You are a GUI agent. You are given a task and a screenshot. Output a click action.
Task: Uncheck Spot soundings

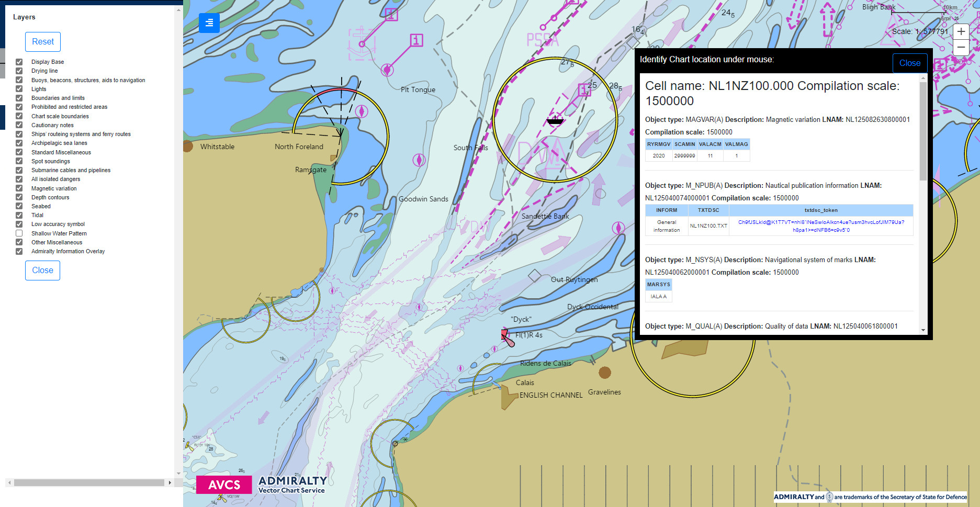19,161
